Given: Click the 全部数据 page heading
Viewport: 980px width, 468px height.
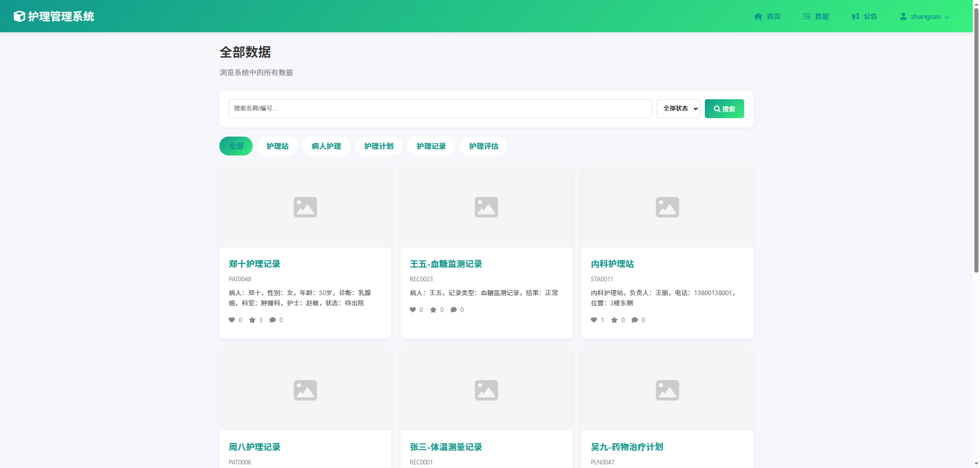Looking at the screenshot, I should 245,52.
